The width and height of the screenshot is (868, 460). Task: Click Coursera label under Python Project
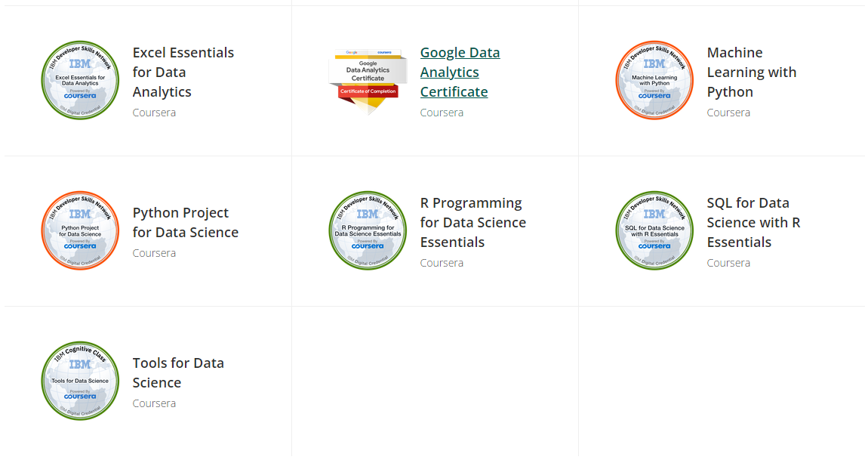tap(154, 253)
